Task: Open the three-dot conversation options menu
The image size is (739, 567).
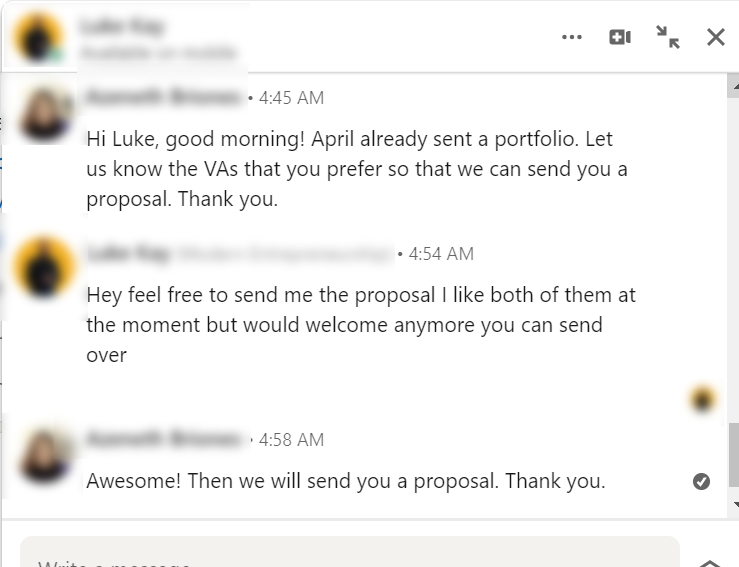Action: coord(572,37)
